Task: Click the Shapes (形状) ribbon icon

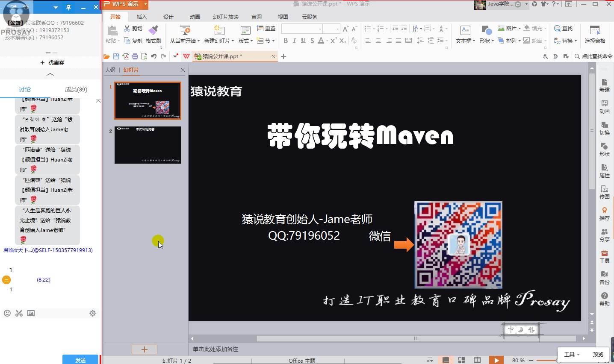Action: (487, 30)
